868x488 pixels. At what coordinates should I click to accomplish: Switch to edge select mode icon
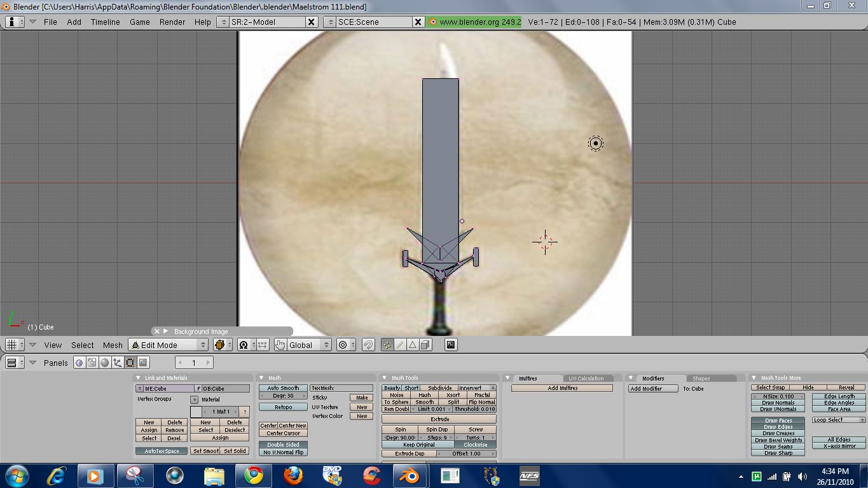tap(399, 345)
